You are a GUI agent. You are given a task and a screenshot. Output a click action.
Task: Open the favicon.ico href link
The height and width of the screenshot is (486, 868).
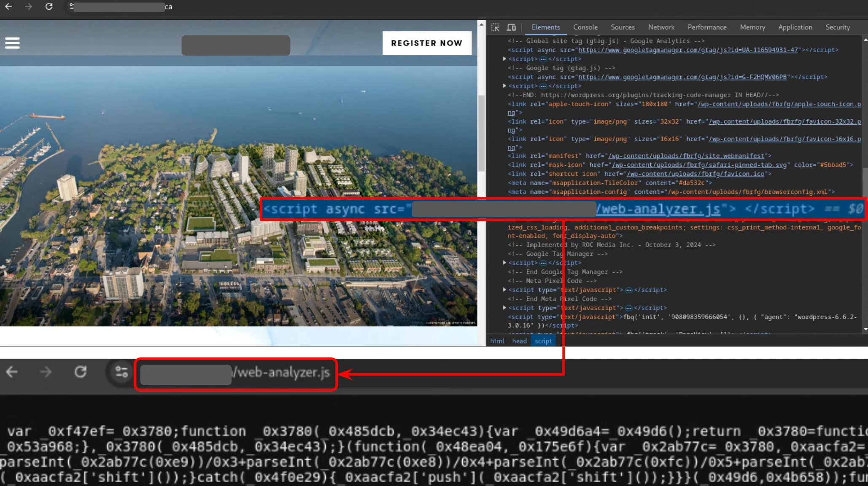(695, 174)
